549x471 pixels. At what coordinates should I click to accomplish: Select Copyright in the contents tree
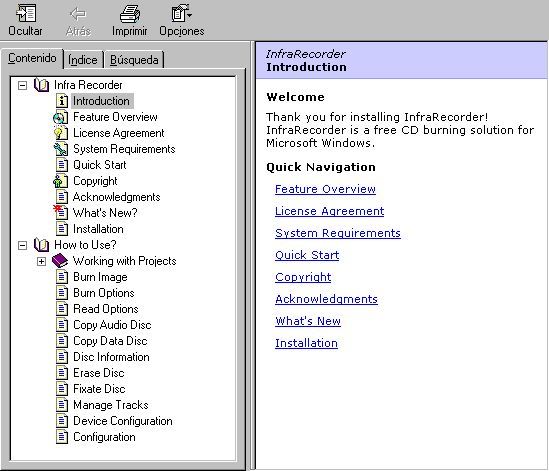[x=95, y=181]
